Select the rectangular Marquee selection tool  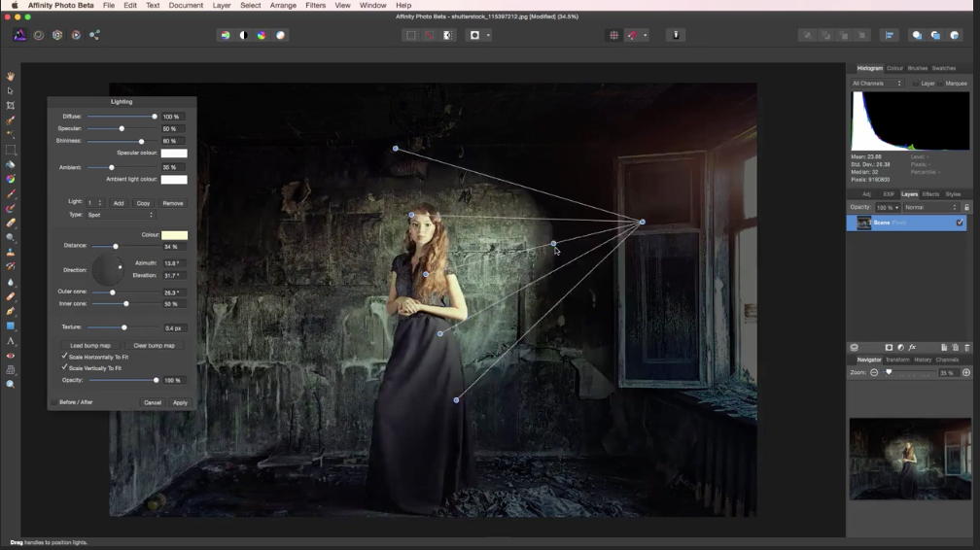(11, 150)
